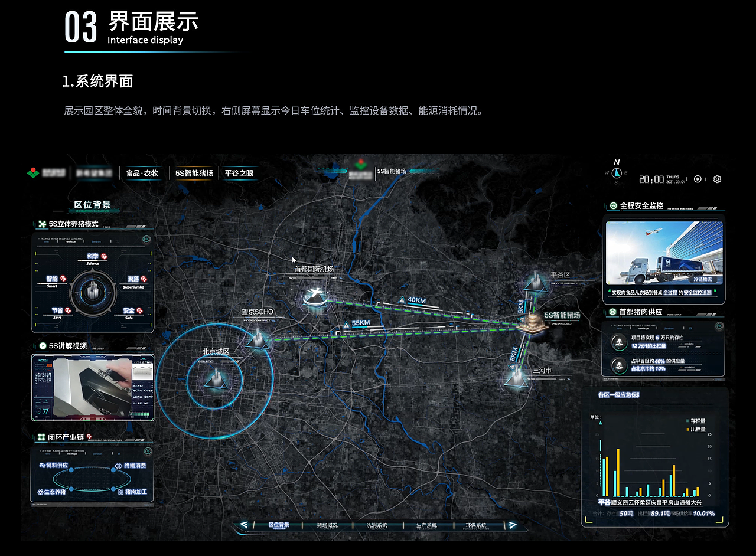Select 生态养猪 in the industry chain

point(52,492)
